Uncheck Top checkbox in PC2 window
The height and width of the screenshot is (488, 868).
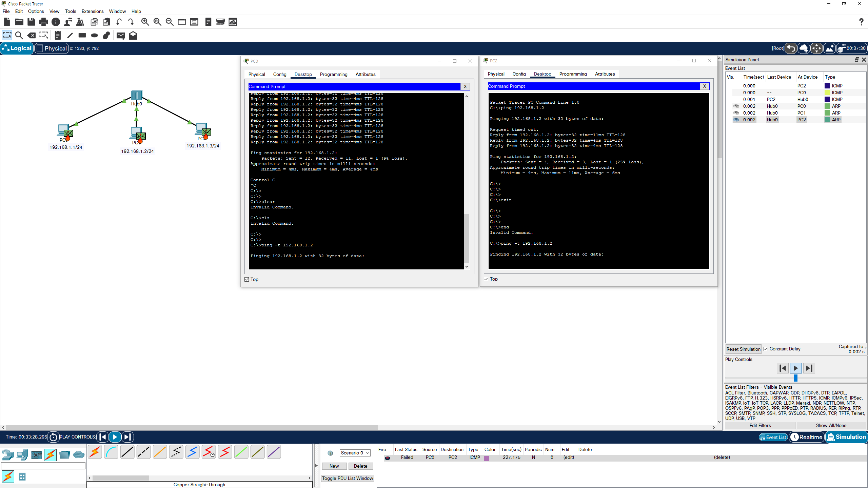(x=486, y=279)
